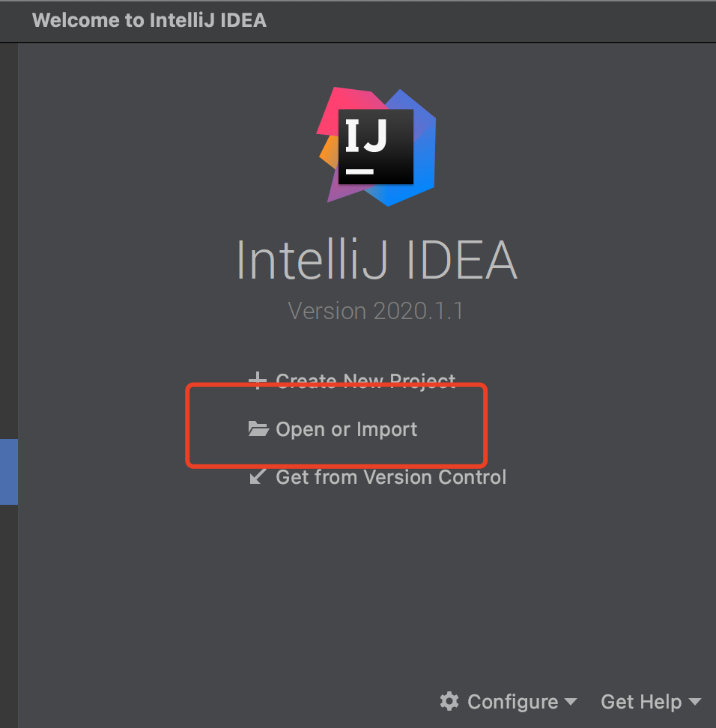Expand the Configure dropdown arrow

(x=571, y=702)
